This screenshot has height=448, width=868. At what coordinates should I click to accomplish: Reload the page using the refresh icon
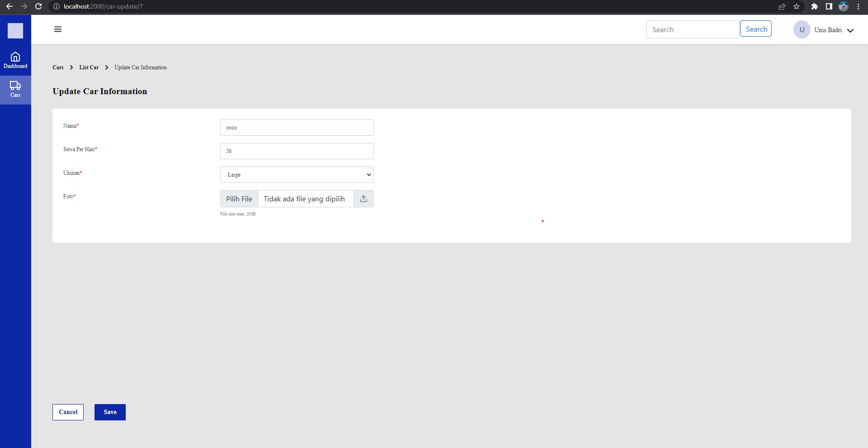point(38,7)
